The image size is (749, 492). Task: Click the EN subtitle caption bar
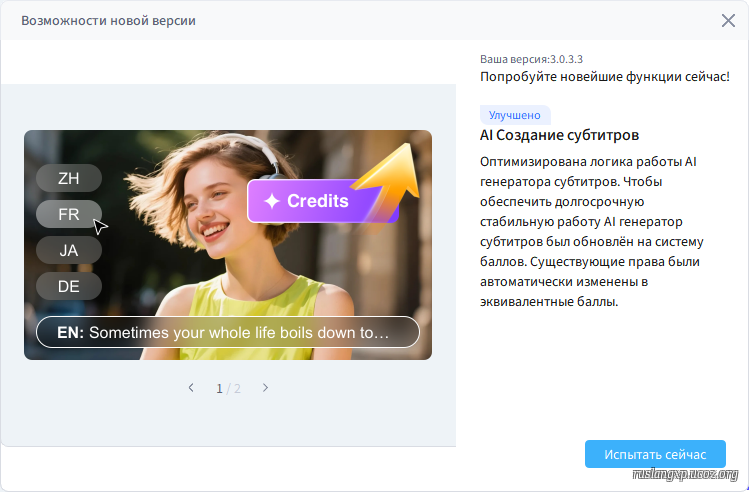pyautogui.click(x=228, y=332)
